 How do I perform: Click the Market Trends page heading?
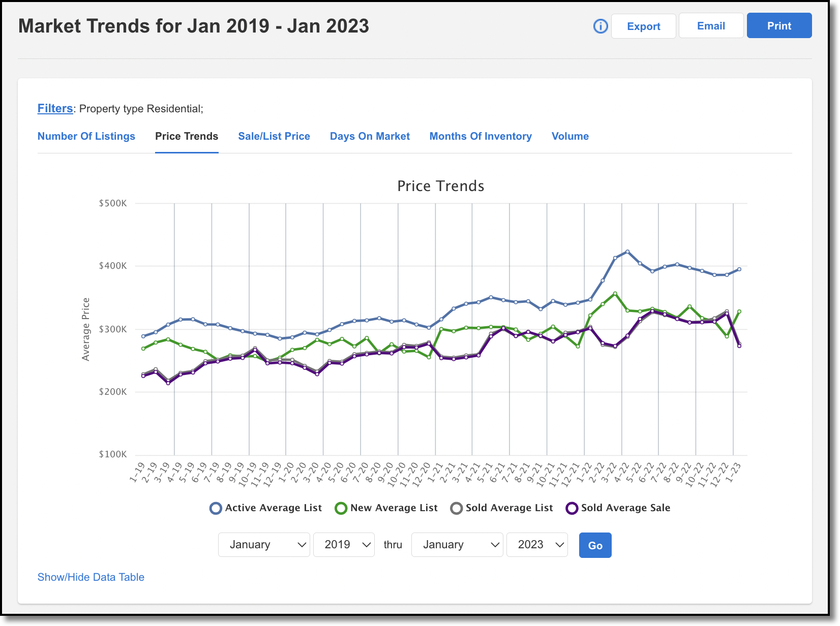[194, 26]
